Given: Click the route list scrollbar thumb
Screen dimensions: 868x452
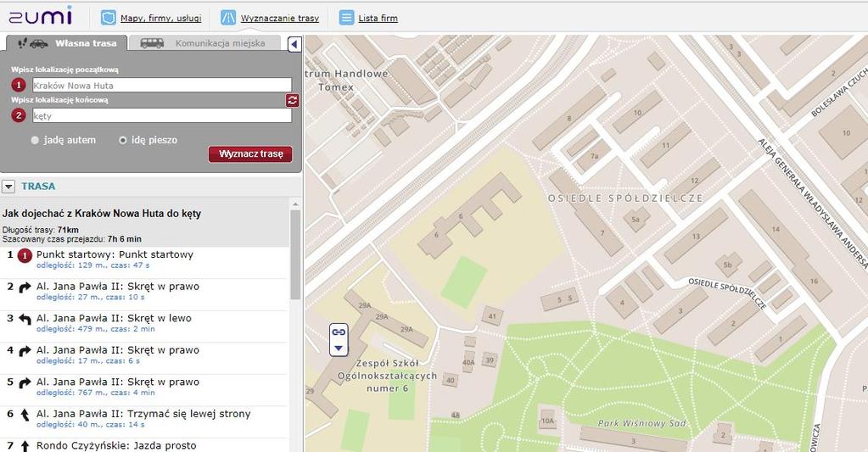Looking at the screenshot, I should pos(295,254).
